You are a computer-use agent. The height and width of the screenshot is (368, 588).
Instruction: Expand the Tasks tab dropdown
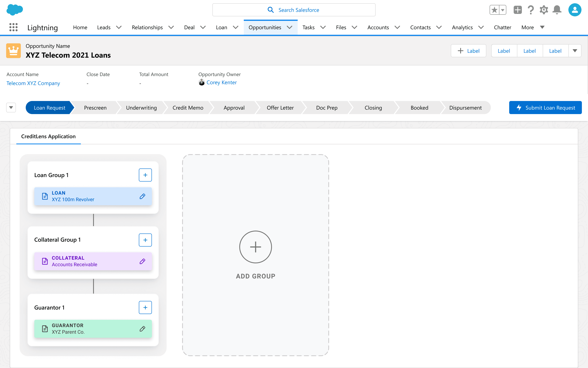323,27
